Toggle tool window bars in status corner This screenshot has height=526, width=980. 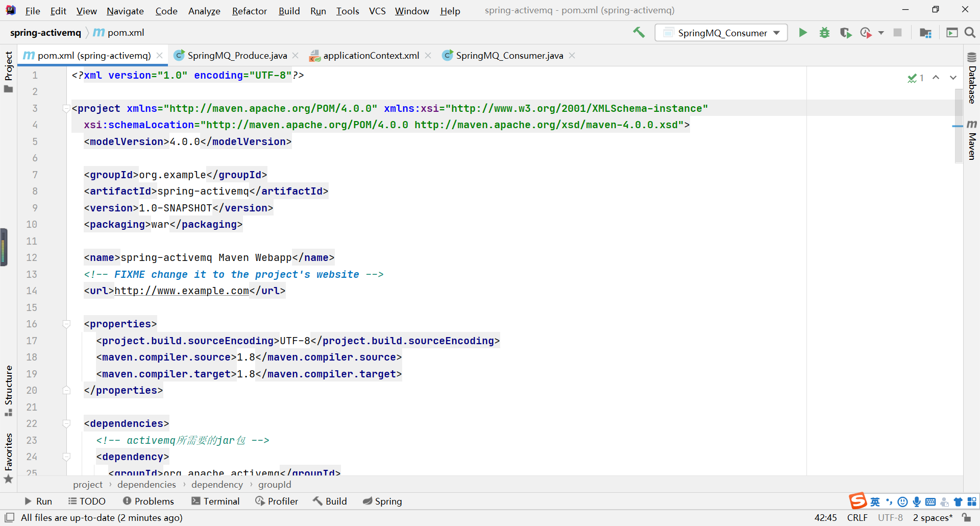(x=9, y=517)
